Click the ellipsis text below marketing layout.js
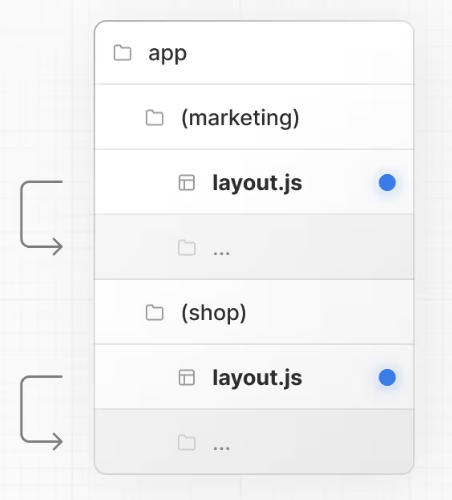 coord(221,253)
